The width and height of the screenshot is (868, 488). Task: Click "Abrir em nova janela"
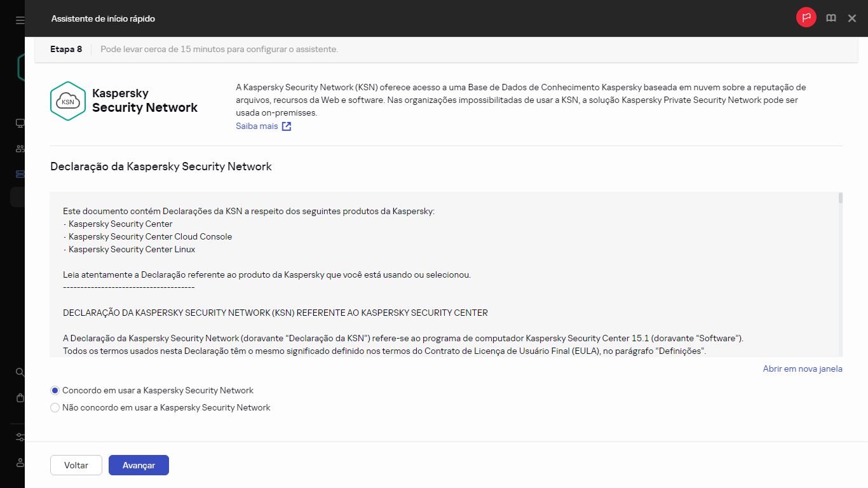click(x=802, y=369)
